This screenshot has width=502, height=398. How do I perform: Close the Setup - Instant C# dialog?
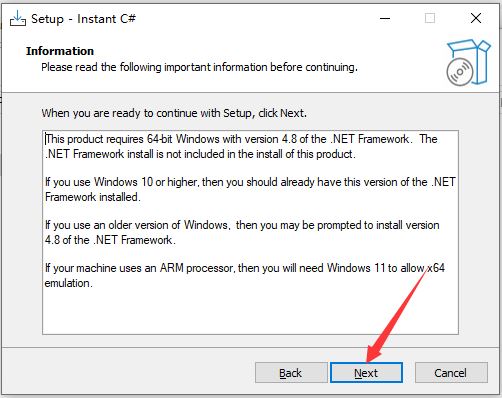(x=476, y=18)
